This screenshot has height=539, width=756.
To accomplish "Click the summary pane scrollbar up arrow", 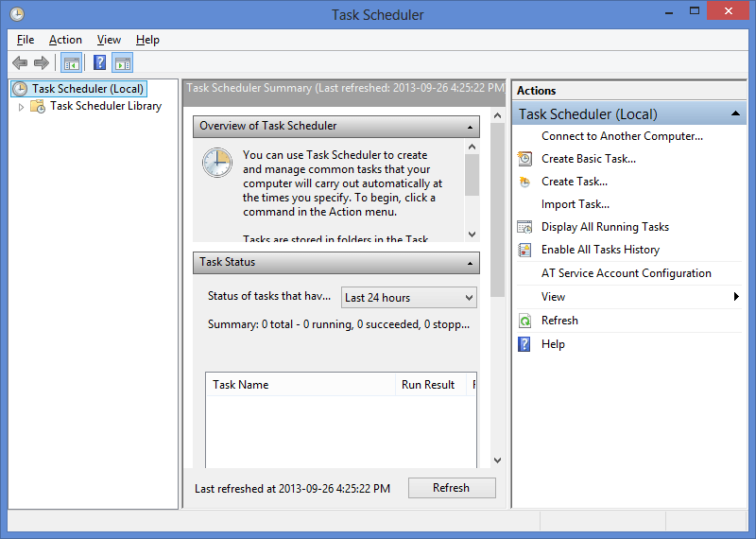I will 498,115.
